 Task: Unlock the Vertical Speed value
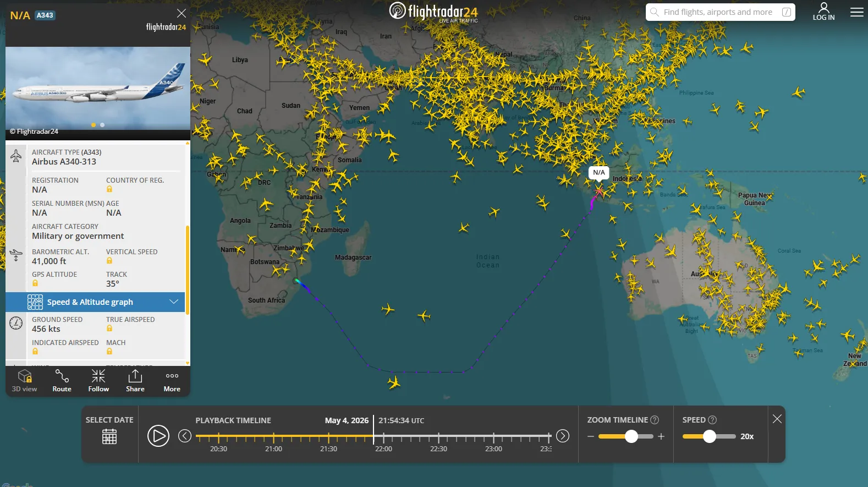109,261
